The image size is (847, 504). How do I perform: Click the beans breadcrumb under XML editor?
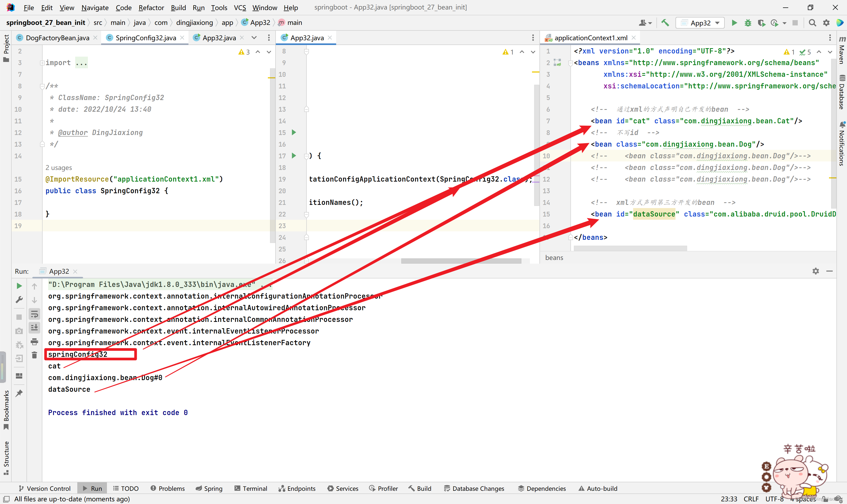click(554, 258)
